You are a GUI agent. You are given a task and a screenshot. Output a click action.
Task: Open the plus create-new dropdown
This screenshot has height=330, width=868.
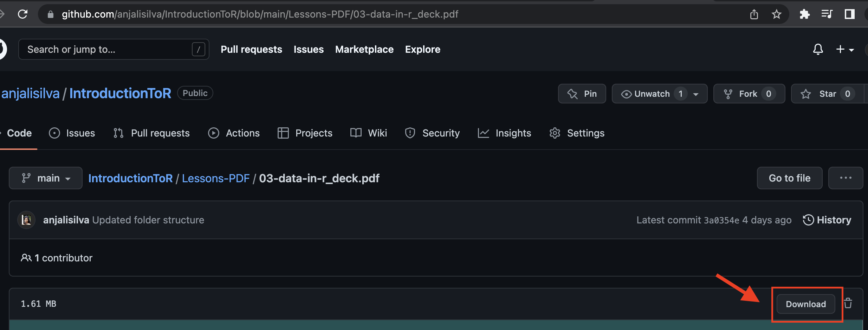click(845, 49)
